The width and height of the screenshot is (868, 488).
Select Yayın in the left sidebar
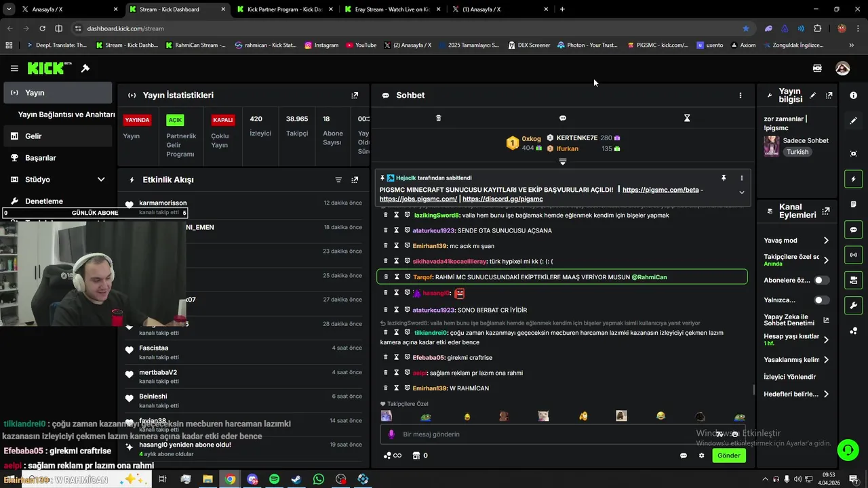coord(58,93)
